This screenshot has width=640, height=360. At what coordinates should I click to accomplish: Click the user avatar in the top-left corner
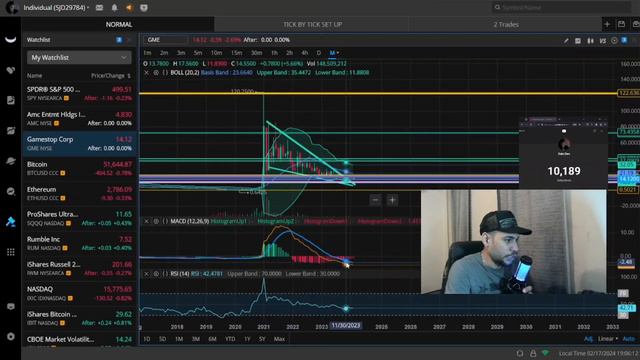point(12,8)
